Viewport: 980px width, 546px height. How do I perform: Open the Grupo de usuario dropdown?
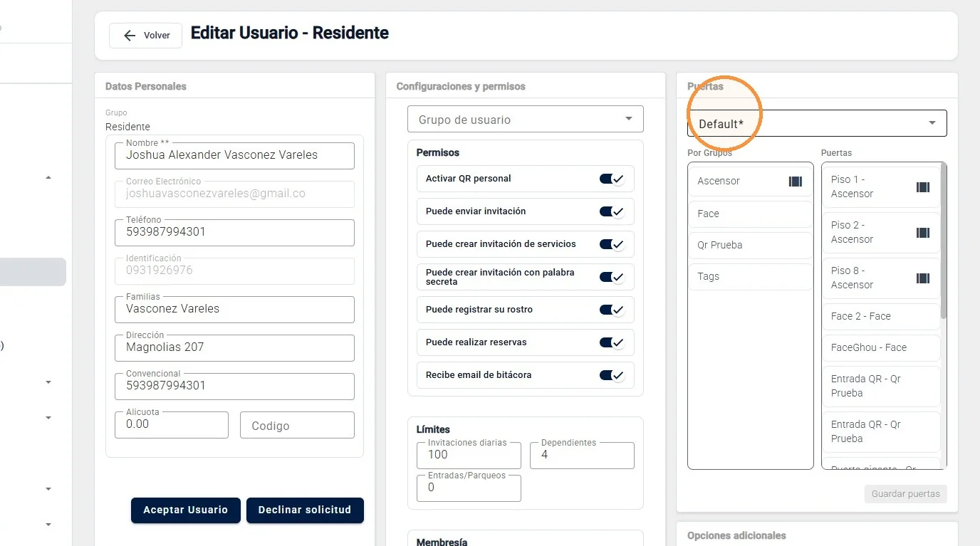click(x=526, y=119)
